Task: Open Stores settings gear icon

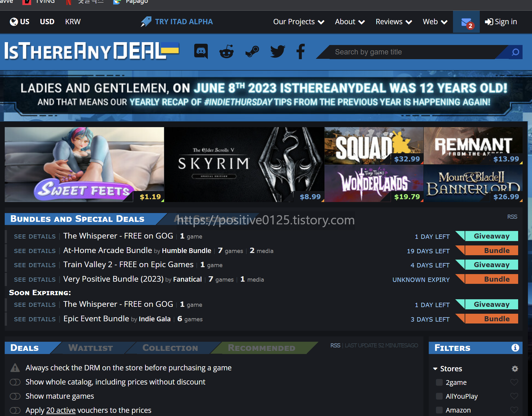Action: click(x=515, y=368)
